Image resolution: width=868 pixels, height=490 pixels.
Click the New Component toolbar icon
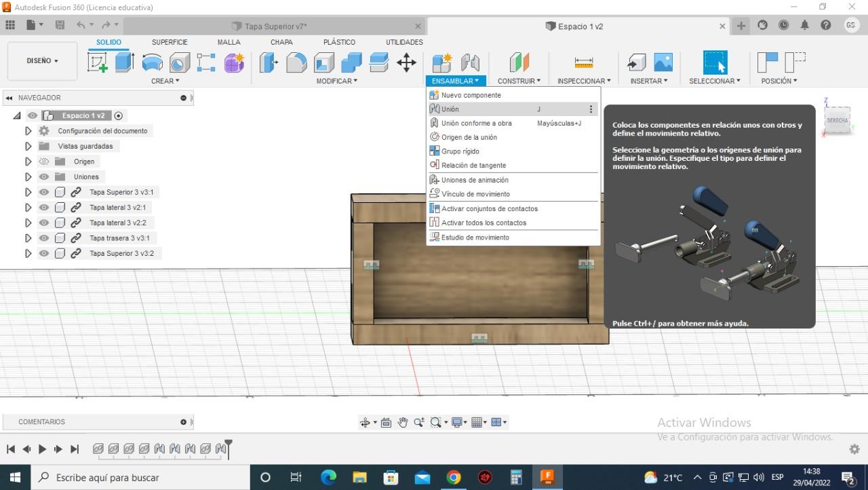pos(442,62)
